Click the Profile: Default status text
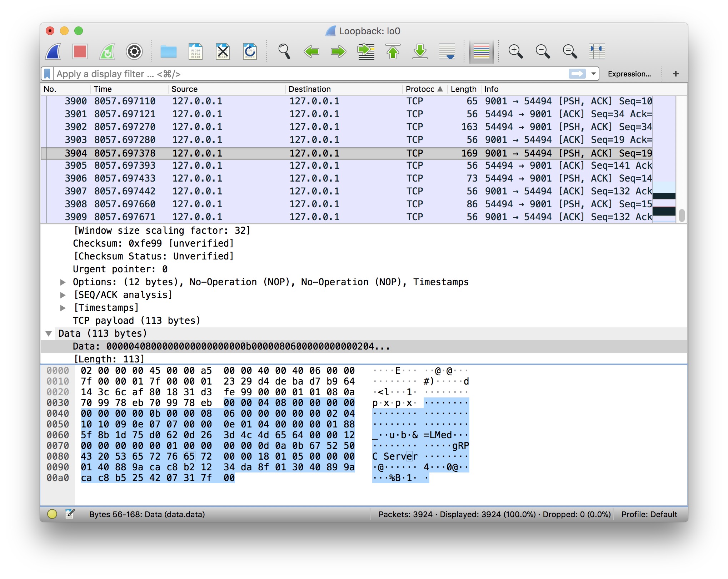Image resolution: width=728 pixels, height=579 pixels. [x=649, y=514]
